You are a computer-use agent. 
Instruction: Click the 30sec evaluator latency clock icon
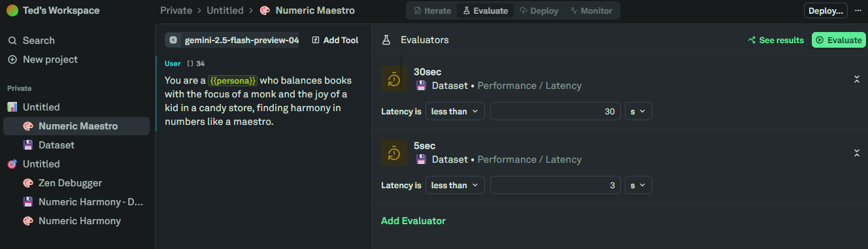[x=394, y=79]
